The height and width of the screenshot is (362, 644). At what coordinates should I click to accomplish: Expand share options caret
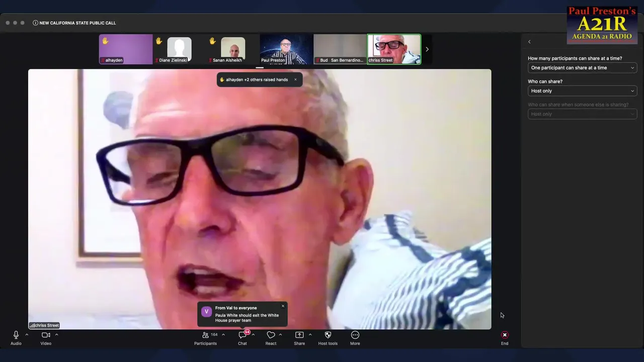tap(310, 335)
